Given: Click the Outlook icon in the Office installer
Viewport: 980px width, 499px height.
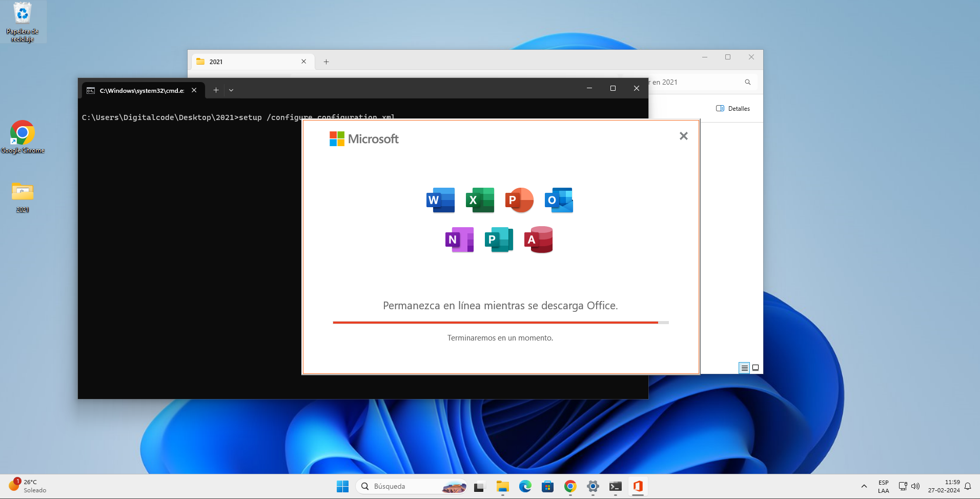Looking at the screenshot, I should click(x=559, y=200).
